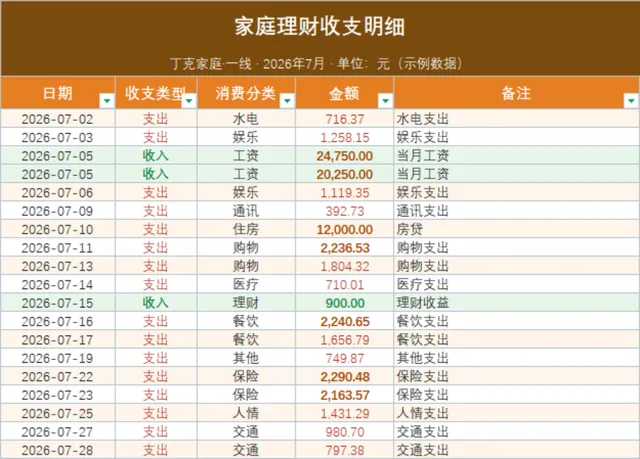Image resolution: width=640 pixels, height=459 pixels.
Task: Select the date cell 2026-07-25
Action: [x=58, y=413]
